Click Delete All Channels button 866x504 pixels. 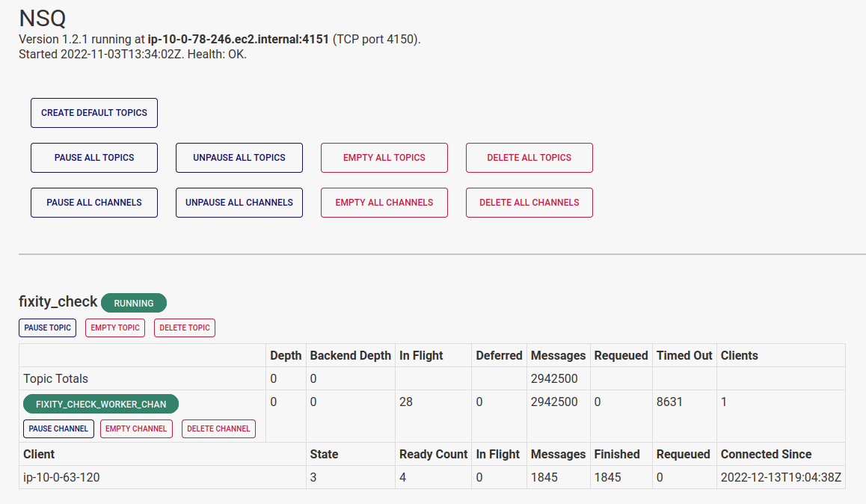click(529, 203)
